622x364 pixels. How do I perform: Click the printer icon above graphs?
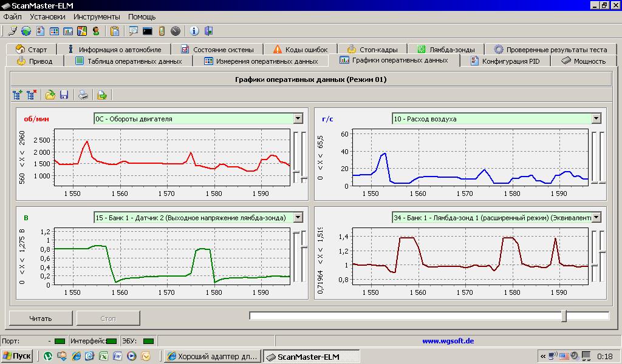[83, 95]
